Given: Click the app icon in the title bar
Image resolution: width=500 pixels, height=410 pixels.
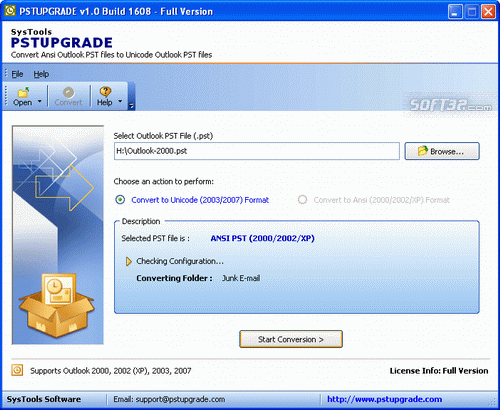Looking at the screenshot, I should tap(10, 11).
